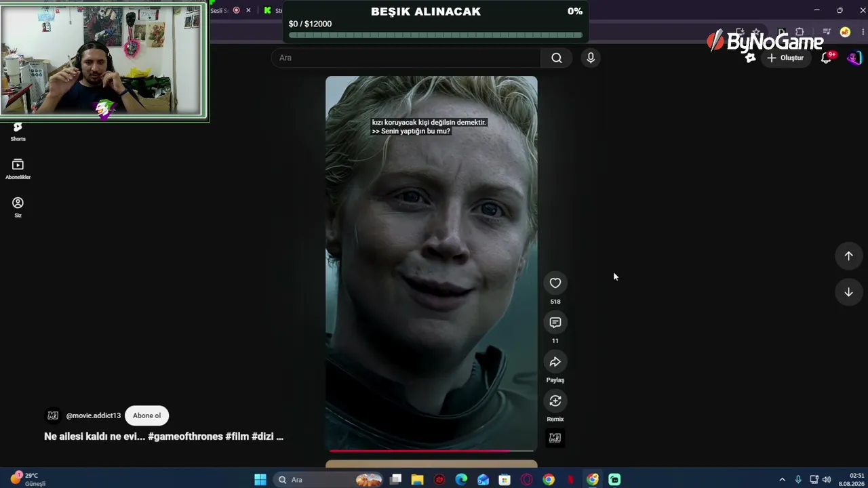This screenshot has height=488, width=868.
Task: Click the #dizi hashtag
Action: 263,436
